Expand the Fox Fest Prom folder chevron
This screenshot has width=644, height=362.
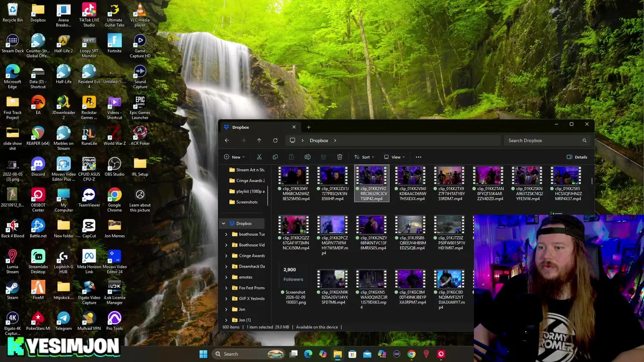coord(226,288)
